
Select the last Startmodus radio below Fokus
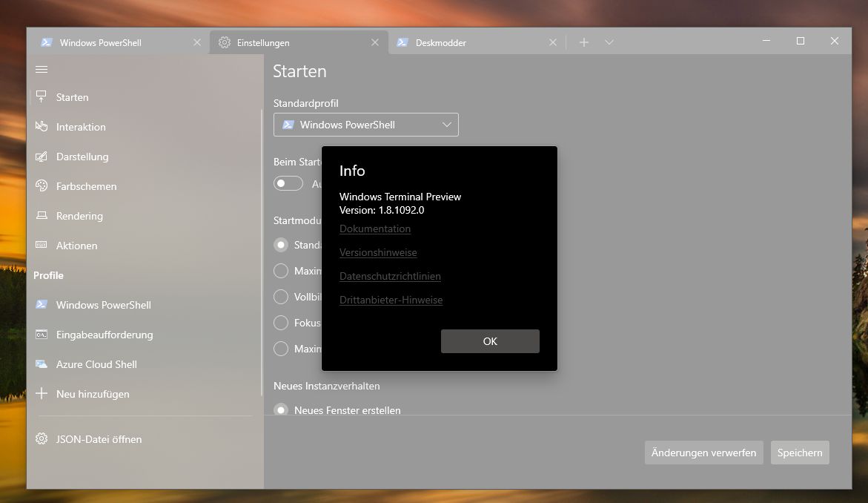(x=281, y=349)
